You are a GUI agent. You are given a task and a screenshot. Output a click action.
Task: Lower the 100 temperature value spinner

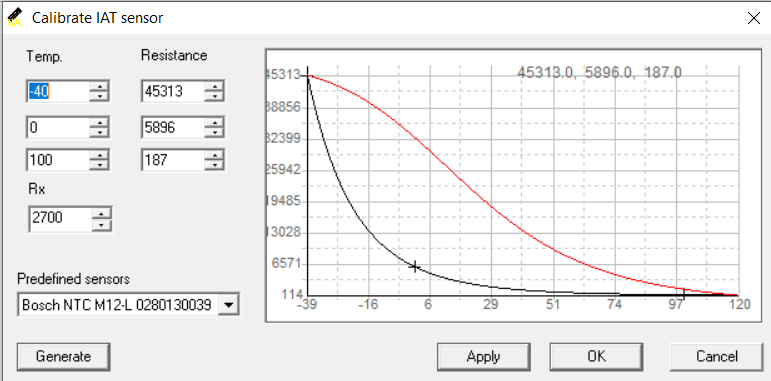click(x=99, y=165)
